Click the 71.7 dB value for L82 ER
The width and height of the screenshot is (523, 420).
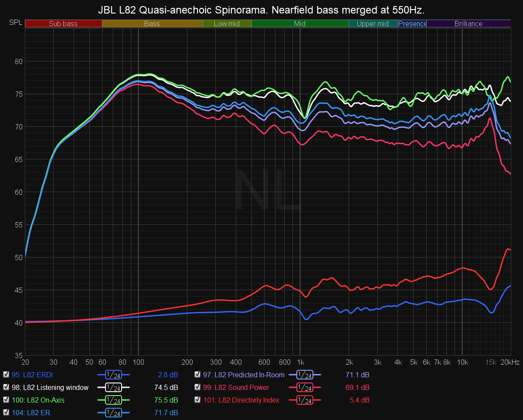coord(166,413)
